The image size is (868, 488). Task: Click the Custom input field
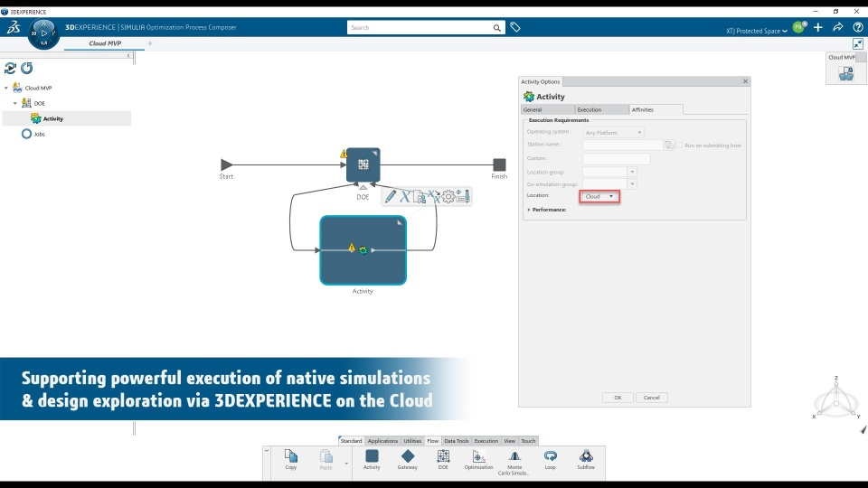[x=616, y=159]
